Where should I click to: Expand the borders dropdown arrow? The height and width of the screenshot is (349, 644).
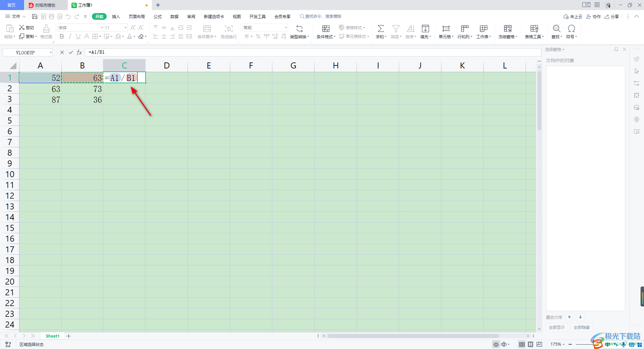[100, 37]
